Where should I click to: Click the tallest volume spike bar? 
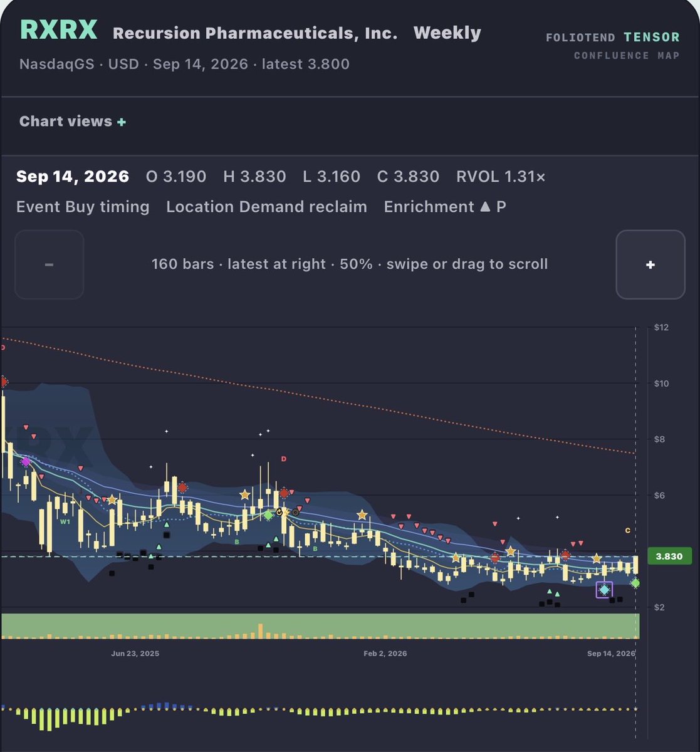(x=261, y=630)
